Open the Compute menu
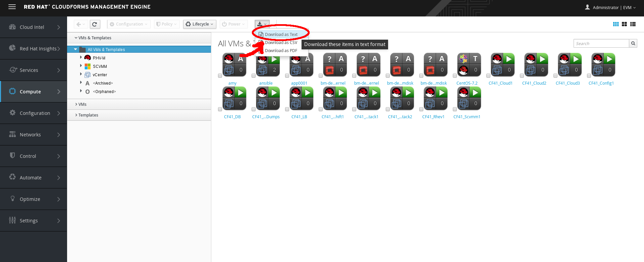 coord(34,91)
